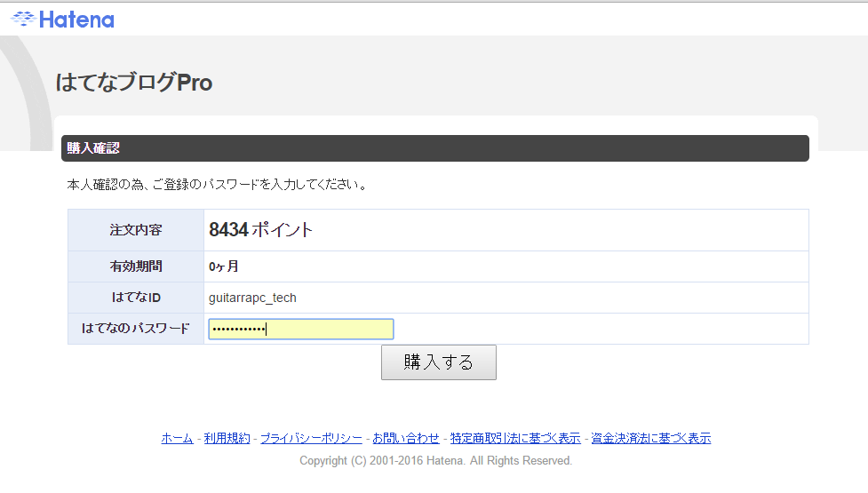The image size is (868, 493).
Task: Click the 本人確認の為 instruction text
Action: click(217, 185)
